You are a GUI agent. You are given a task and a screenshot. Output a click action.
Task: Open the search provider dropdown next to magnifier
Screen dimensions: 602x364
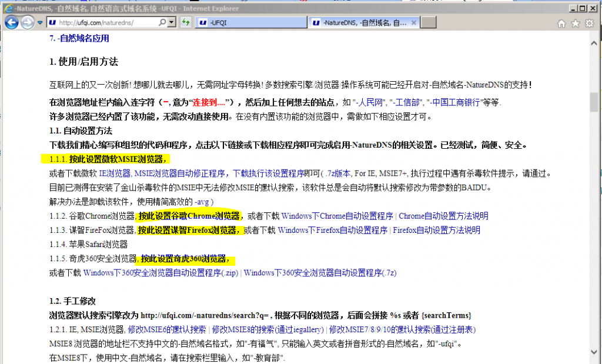pos(172,22)
